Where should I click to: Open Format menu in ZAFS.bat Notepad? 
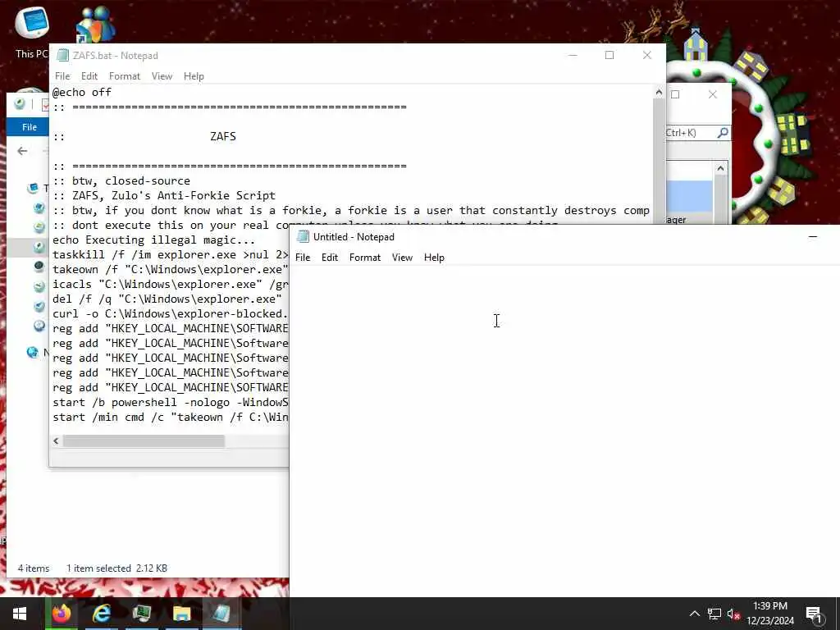[x=125, y=76]
